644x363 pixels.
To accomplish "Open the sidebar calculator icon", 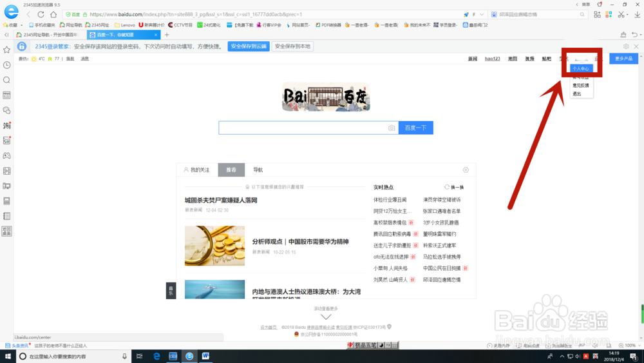I will 6,201.
